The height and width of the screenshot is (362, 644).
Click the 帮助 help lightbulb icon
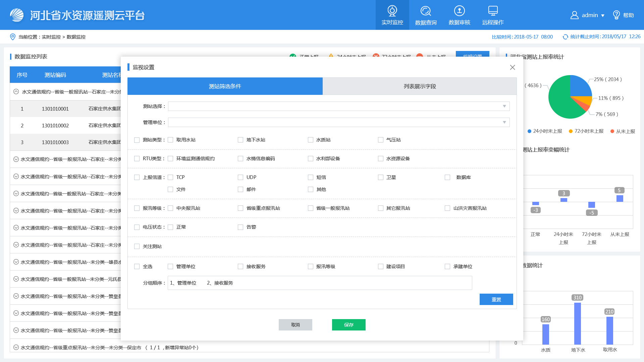[x=616, y=15]
